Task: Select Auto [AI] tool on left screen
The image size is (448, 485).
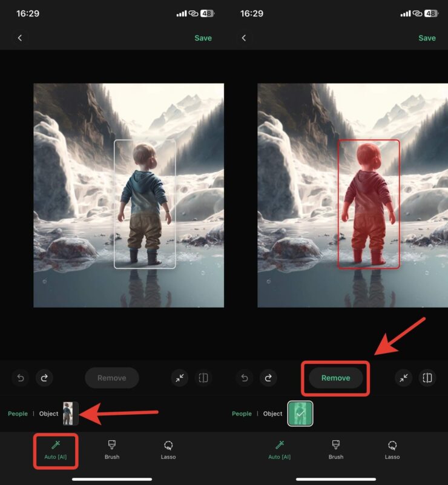Action: pyautogui.click(x=56, y=450)
